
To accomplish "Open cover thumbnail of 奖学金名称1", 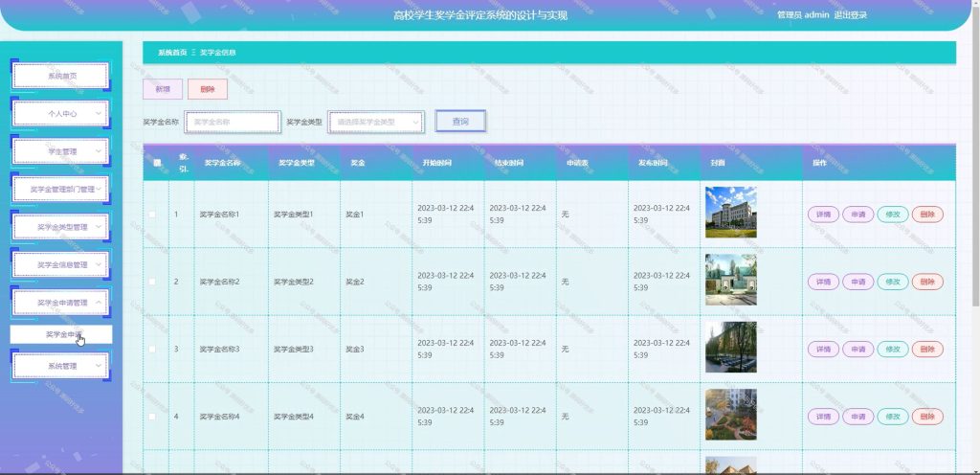I will pos(730,213).
